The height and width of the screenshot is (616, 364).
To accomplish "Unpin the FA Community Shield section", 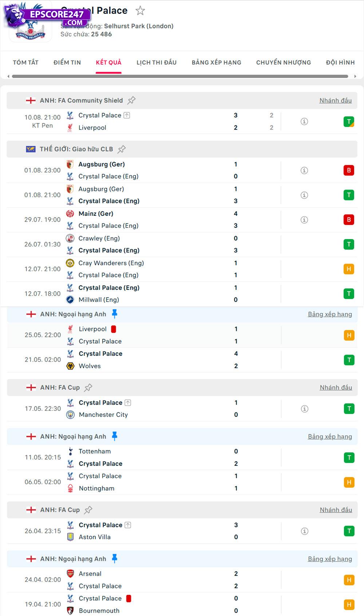I will point(132,100).
